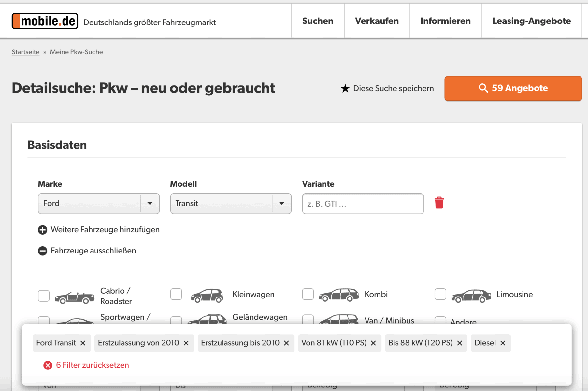588x391 pixels.
Task: Remove Erstzulassung von 2010 filter chip
Action: coord(186,343)
